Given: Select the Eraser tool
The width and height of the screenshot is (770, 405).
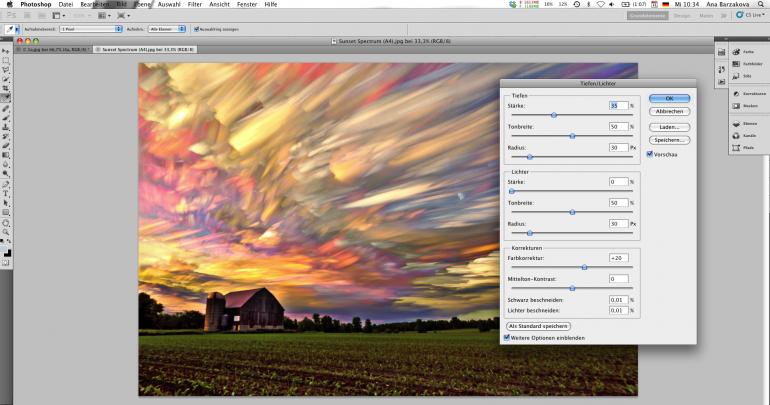Looking at the screenshot, I should point(5,146).
